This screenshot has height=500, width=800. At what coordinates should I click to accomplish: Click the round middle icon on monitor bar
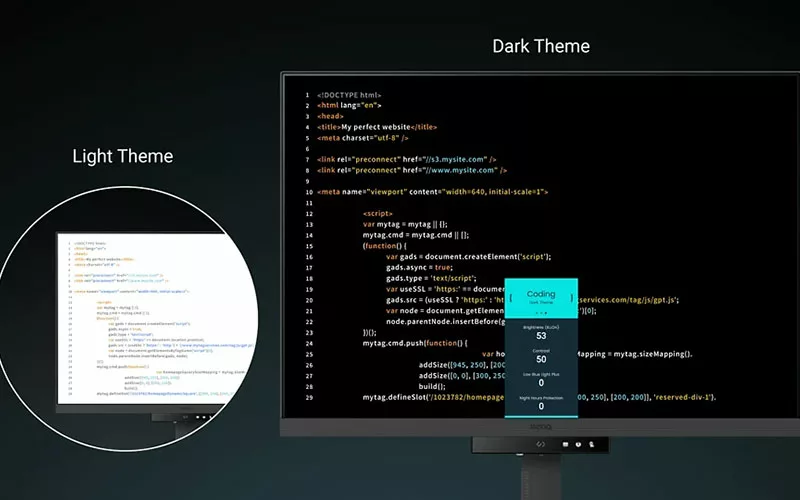pos(579,443)
